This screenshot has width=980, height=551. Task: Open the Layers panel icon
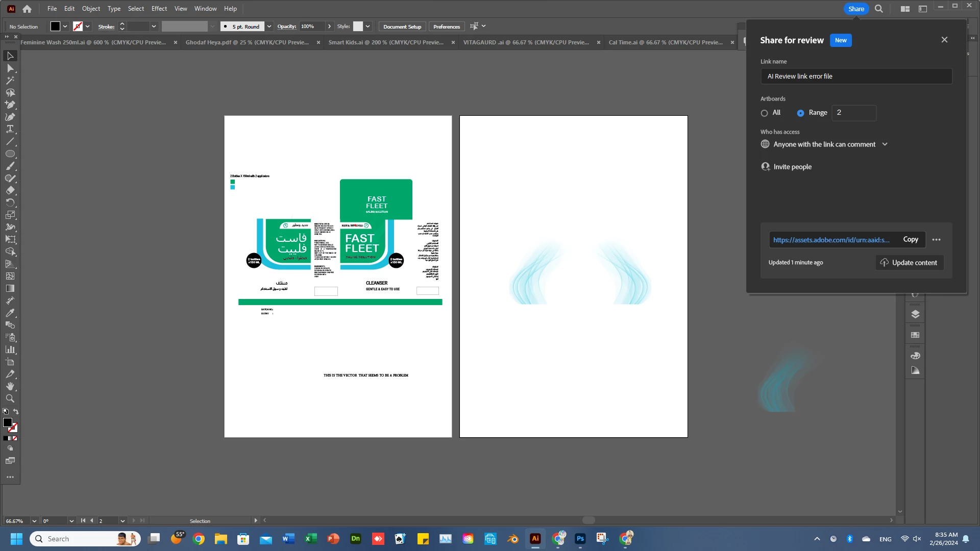click(x=915, y=314)
